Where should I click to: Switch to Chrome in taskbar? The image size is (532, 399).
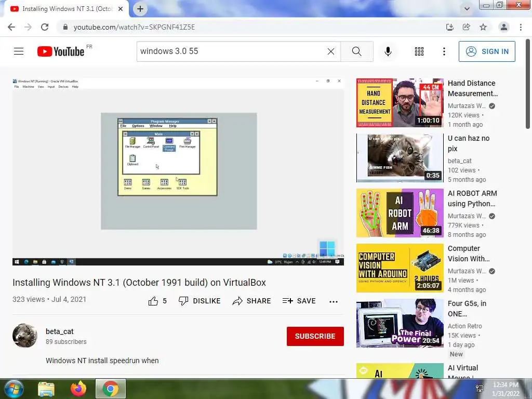[111, 389]
